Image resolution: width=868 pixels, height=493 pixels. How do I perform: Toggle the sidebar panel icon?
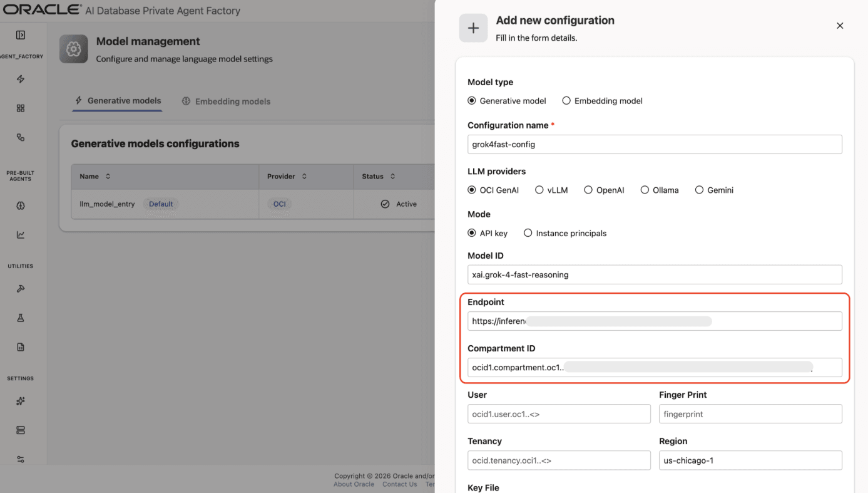(x=21, y=35)
